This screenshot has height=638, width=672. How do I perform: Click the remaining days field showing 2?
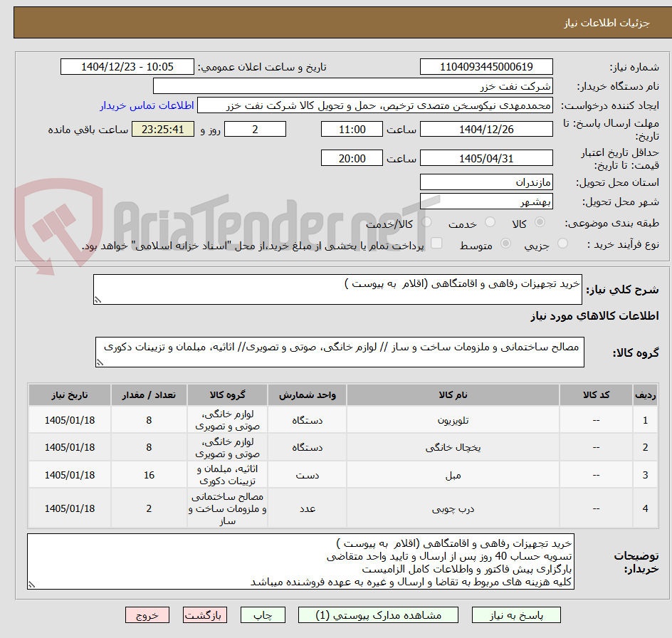point(255,129)
